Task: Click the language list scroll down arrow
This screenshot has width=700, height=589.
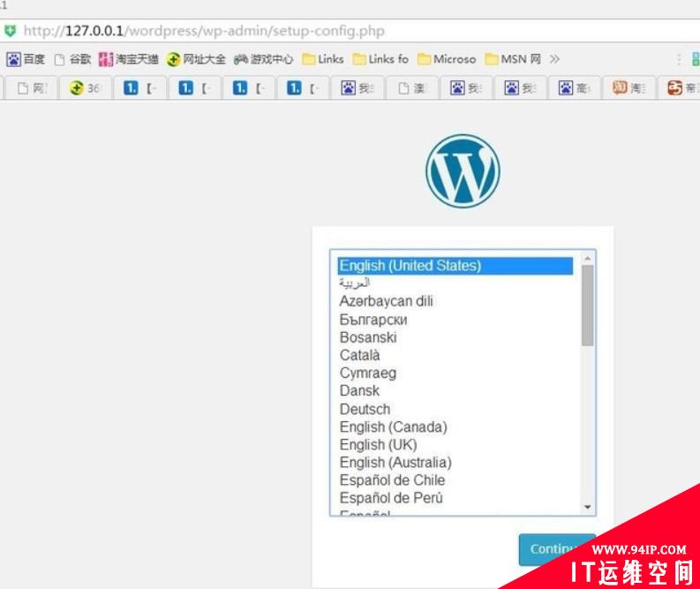Action: click(x=588, y=507)
